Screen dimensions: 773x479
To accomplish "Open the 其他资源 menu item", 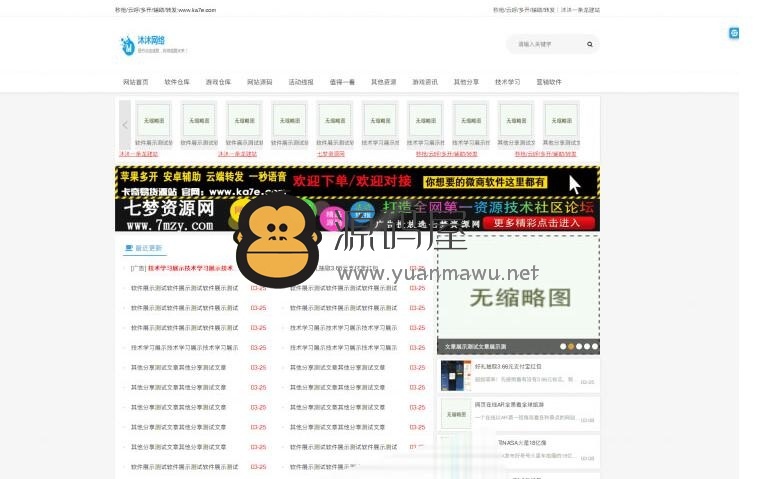I will pyautogui.click(x=384, y=82).
